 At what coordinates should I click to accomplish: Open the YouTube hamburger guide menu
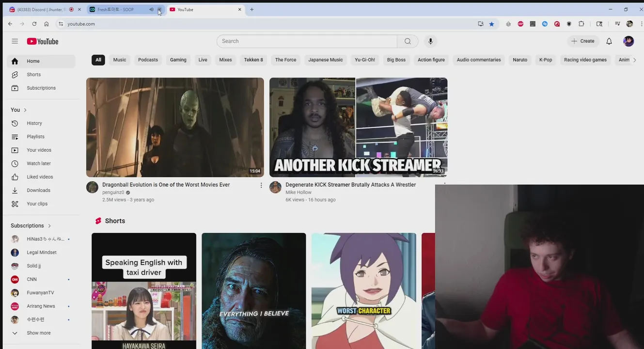tap(15, 41)
